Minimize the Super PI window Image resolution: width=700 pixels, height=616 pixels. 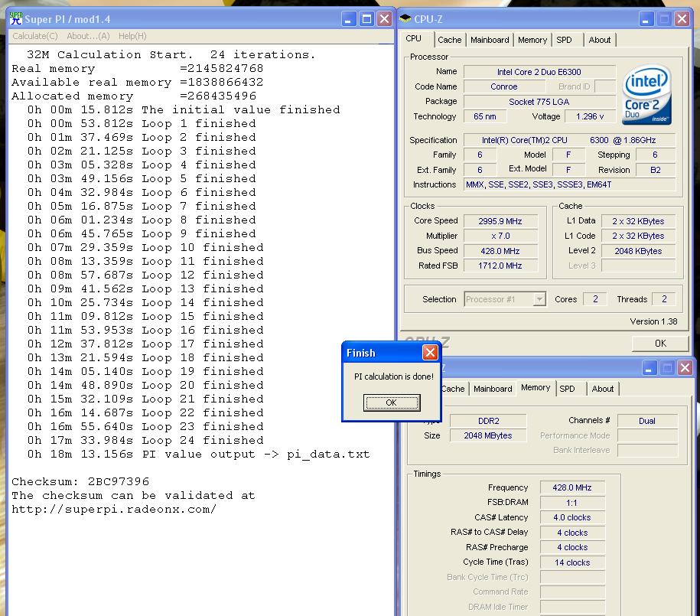coord(349,19)
